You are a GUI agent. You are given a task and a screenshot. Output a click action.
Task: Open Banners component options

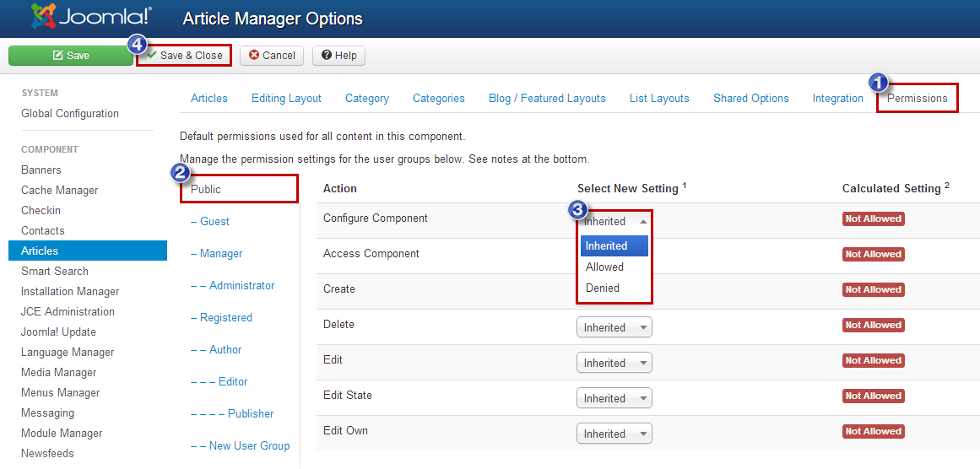41,170
